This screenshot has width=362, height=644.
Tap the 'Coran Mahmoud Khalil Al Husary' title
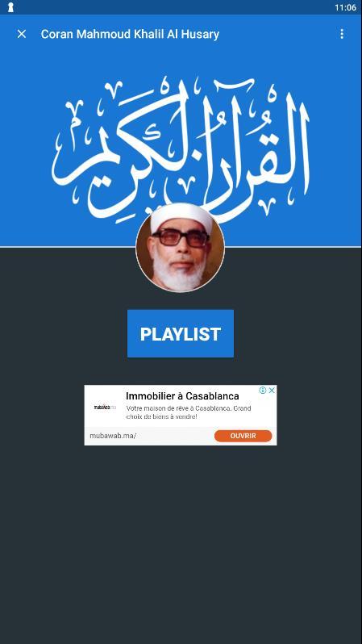(130, 34)
